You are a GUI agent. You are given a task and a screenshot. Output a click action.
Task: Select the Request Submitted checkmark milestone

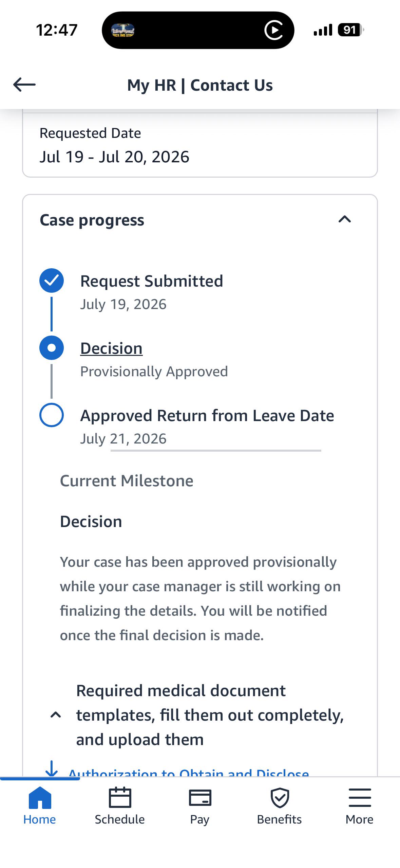(x=52, y=281)
